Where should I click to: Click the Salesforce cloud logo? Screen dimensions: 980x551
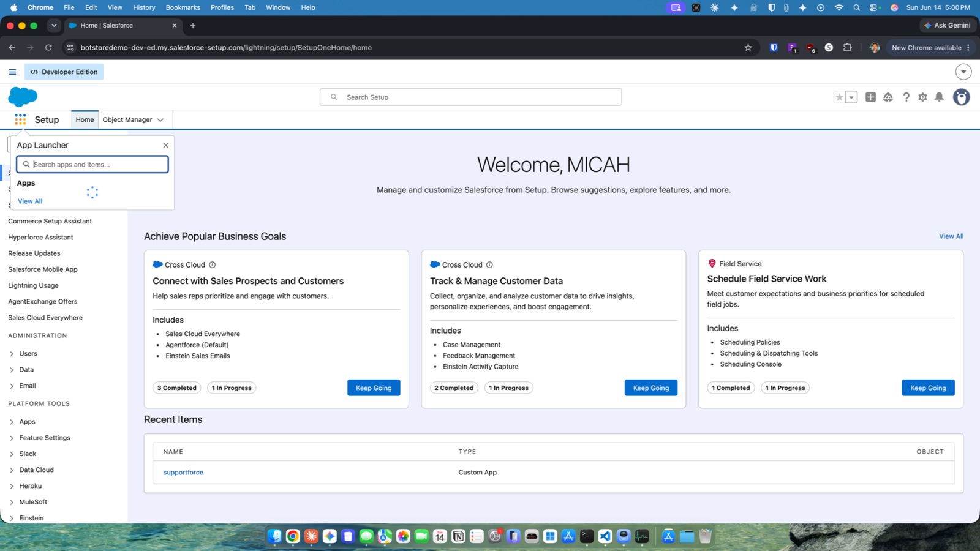pyautogui.click(x=23, y=97)
